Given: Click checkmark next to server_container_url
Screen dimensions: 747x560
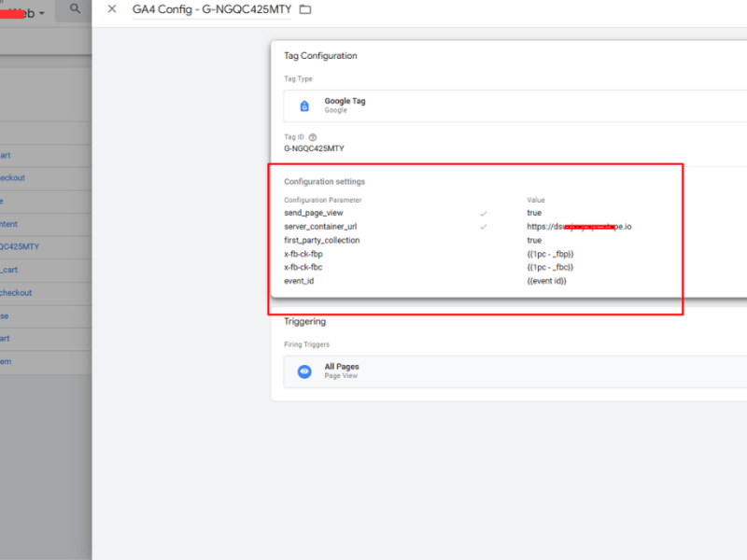Looking at the screenshot, I should [483, 227].
